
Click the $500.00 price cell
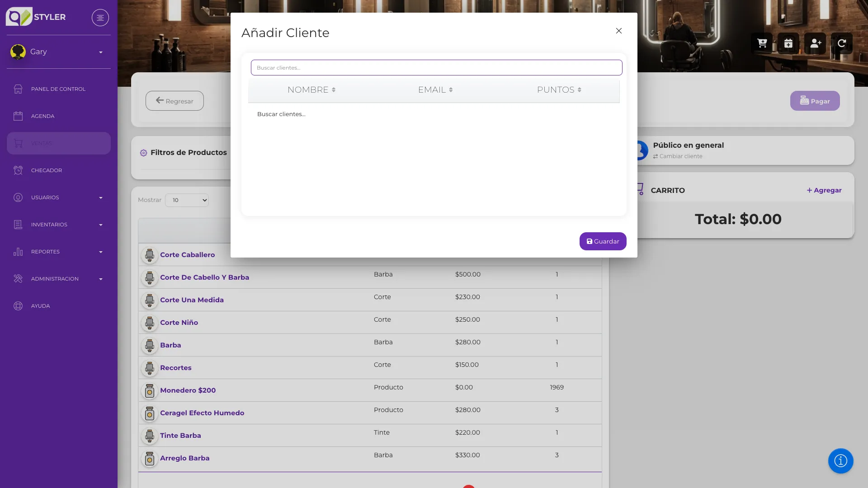tap(468, 274)
